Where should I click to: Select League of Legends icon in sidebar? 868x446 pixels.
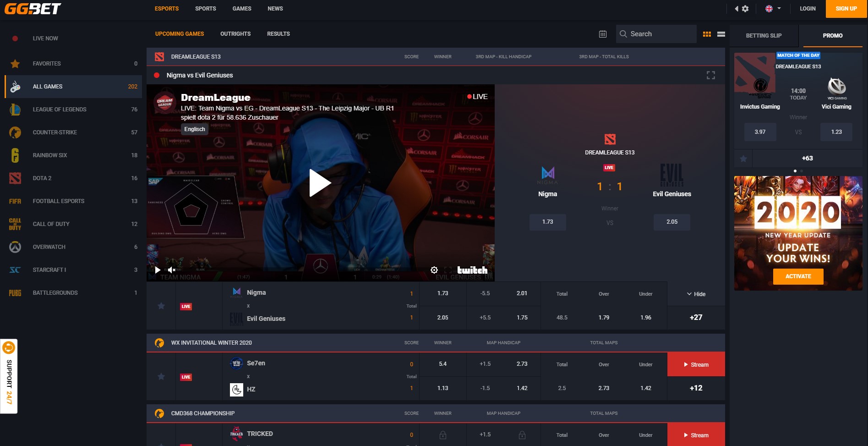click(x=15, y=110)
